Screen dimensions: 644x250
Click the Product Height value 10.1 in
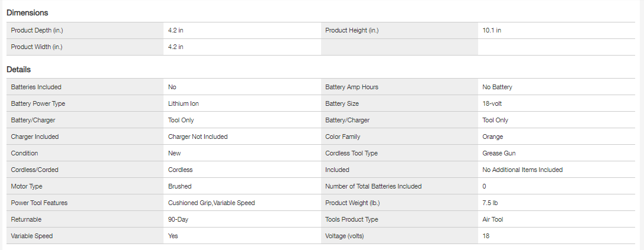492,30
